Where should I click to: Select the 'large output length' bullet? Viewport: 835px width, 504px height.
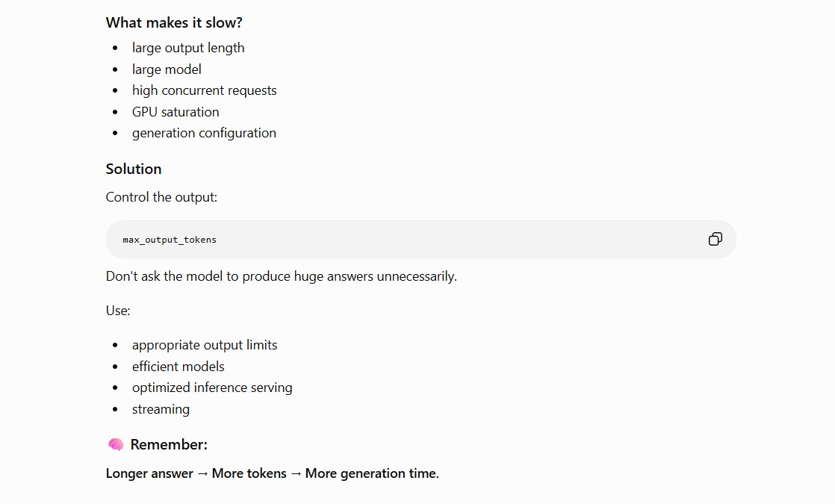188,48
